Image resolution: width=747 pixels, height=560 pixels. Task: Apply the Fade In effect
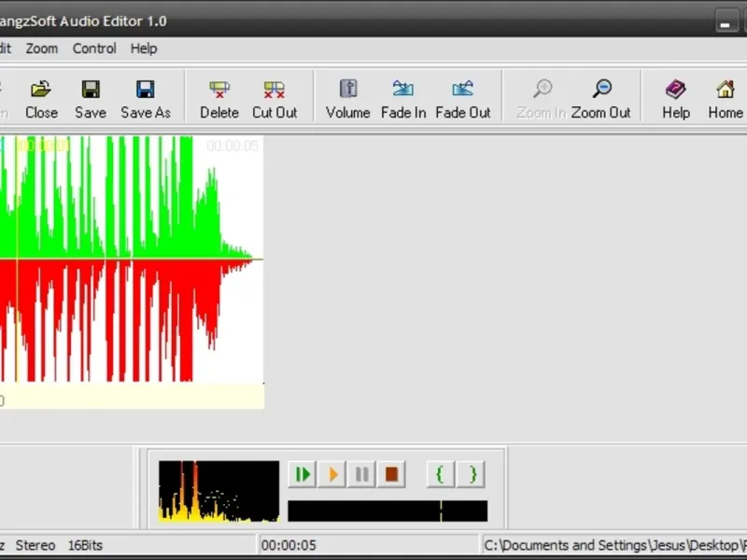pyautogui.click(x=403, y=99)
